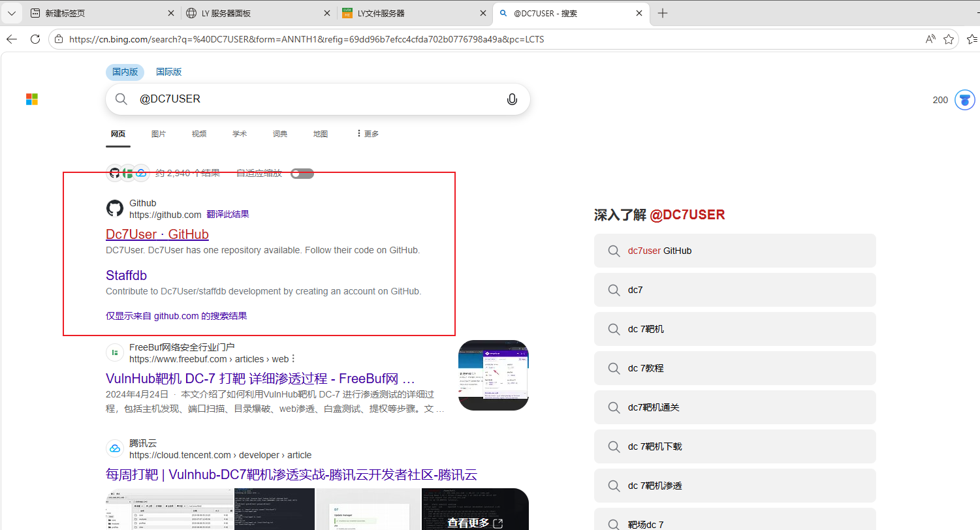Click the GitHub favicon above the Dc7User result

click(x=115, y=208)
